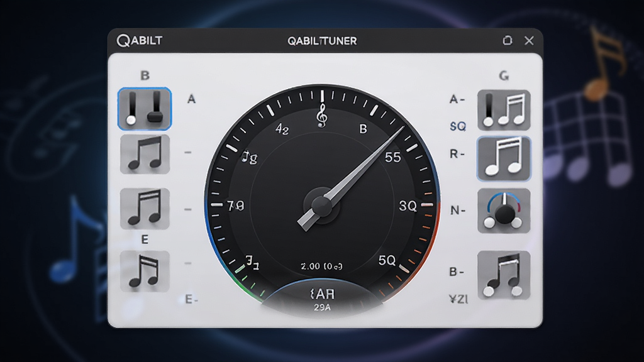Click the bottom-right music note icon beside B-

click(504, 275)
